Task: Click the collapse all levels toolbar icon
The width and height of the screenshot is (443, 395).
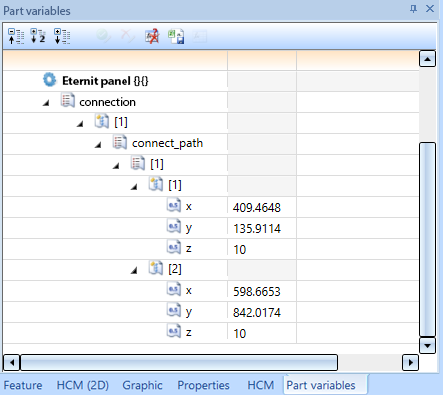Action: click(x=16, y=36)
